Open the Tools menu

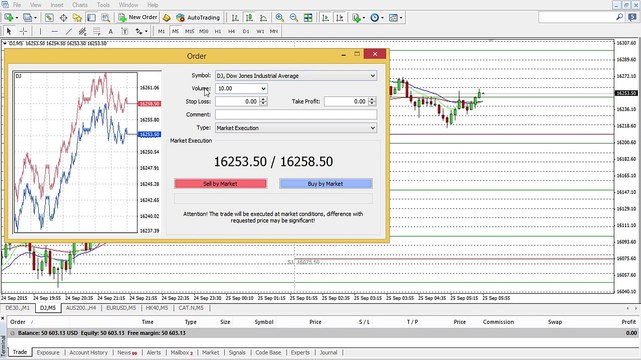click(x=103, y=5)
